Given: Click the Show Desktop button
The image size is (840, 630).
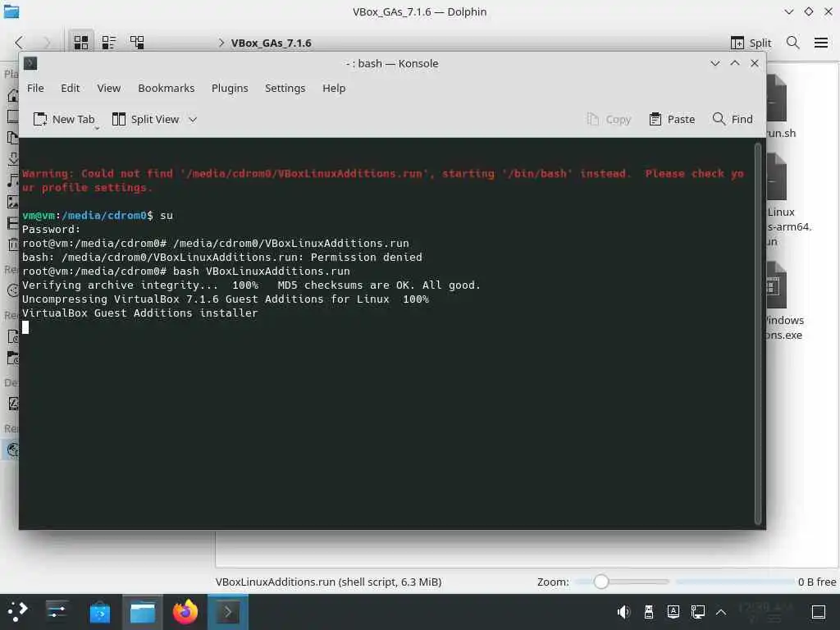Looking at the screenshot, I should [819, 612].
